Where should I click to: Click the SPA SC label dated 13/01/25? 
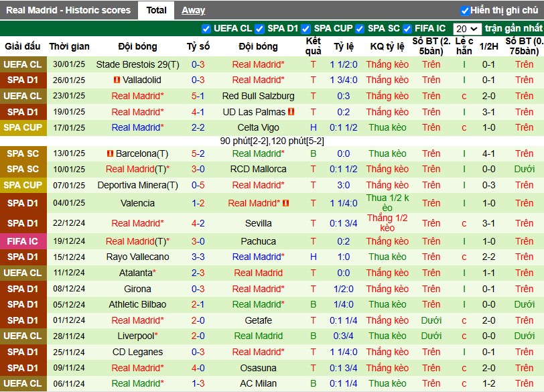pyautogui.click(x=23, y=153)
